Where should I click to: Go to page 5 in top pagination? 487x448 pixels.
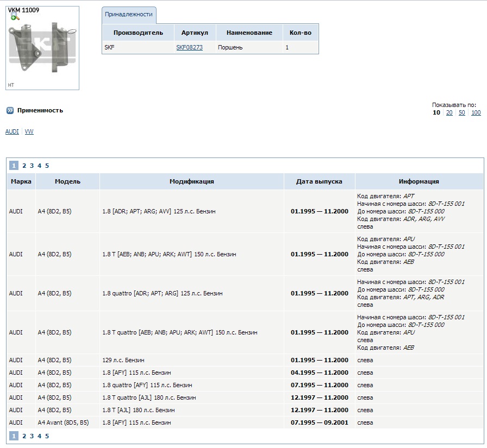pyautogui.click(x=47, y=166)
